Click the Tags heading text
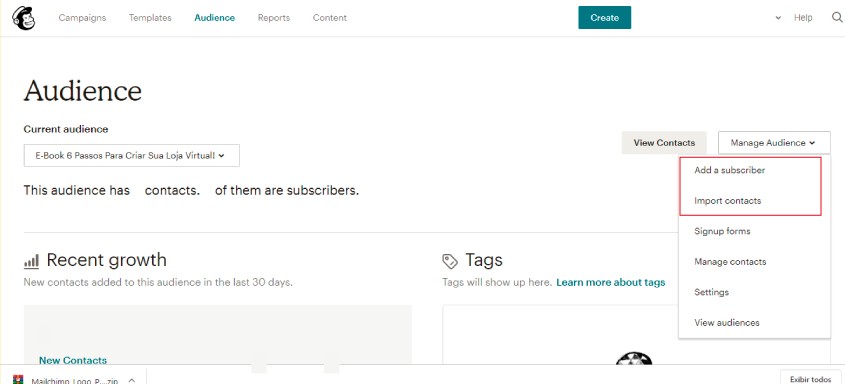 [484, 260]
